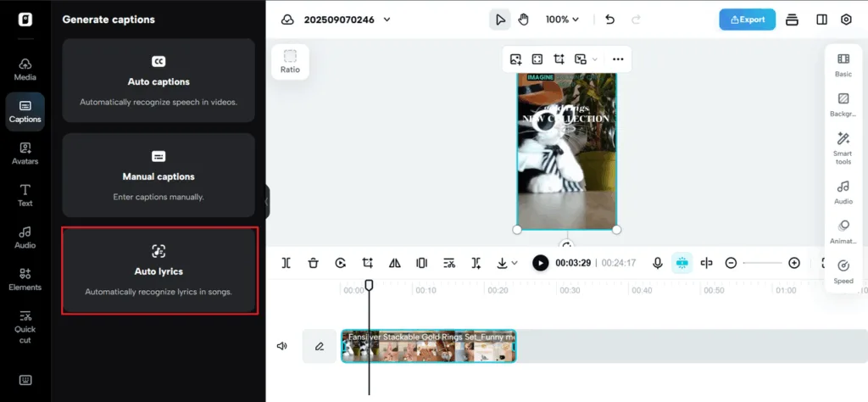Screen dimensions: 868x402
Task: Click the mirror flip icon in timeline toolbar
Action: click(x=394, y=263)
